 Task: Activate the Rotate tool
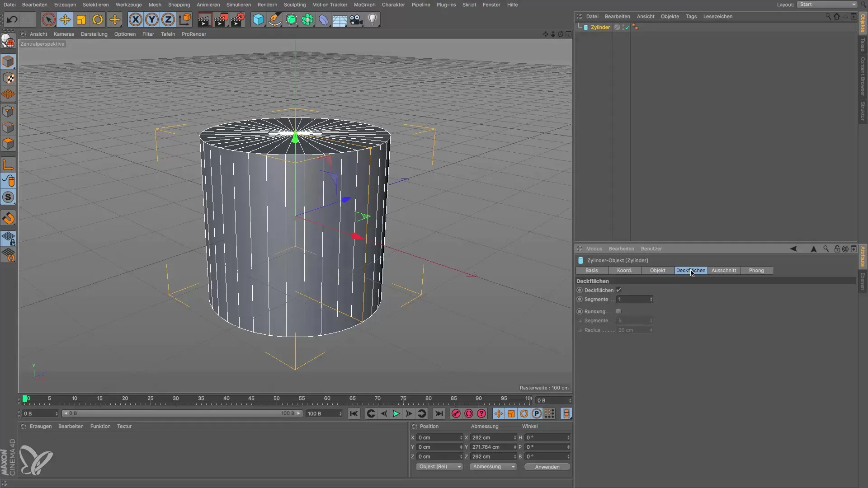point(98,19)
